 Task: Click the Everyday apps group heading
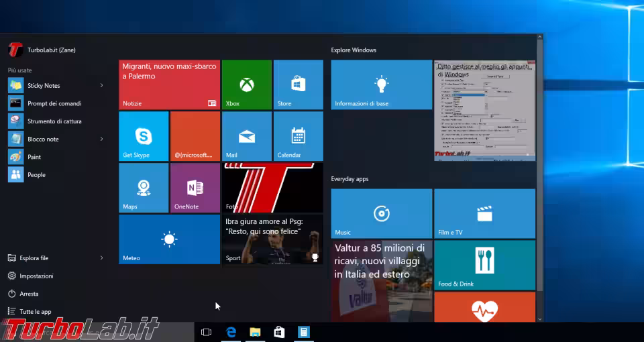coord(350,179)
